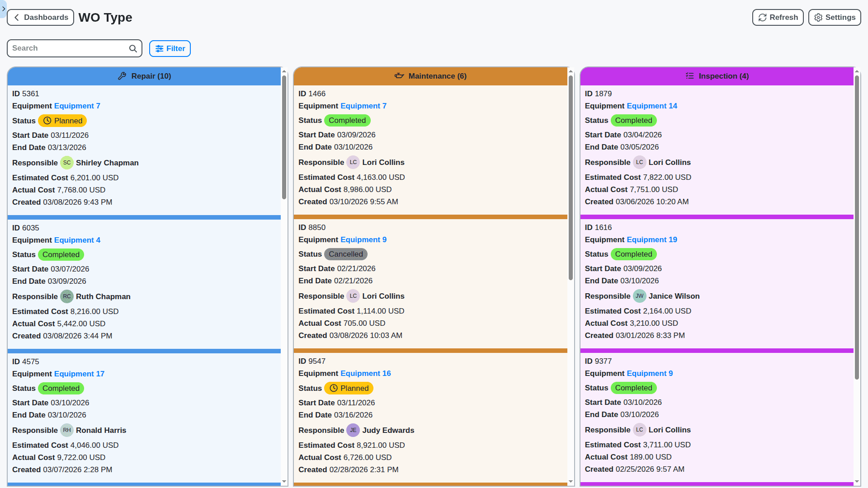The height and width of the screenshot is (488, 868).
Task: Click the Completed status badge on order 6035
Action: (61, 254)
